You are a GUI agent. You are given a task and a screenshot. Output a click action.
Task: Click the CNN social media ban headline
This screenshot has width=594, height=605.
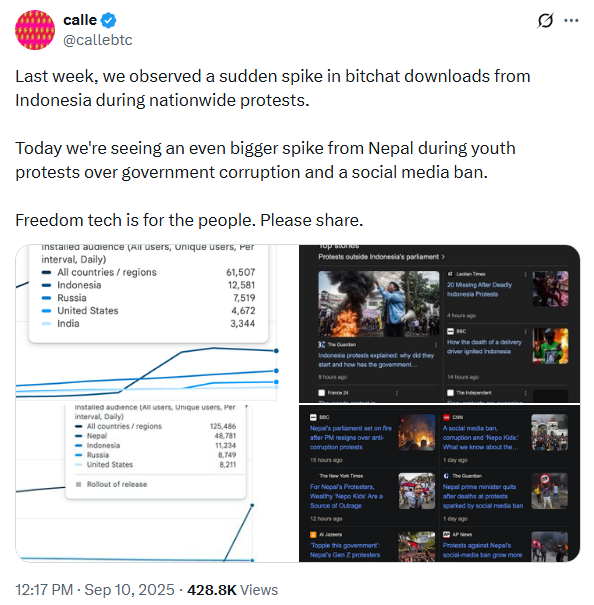point(481,438)
